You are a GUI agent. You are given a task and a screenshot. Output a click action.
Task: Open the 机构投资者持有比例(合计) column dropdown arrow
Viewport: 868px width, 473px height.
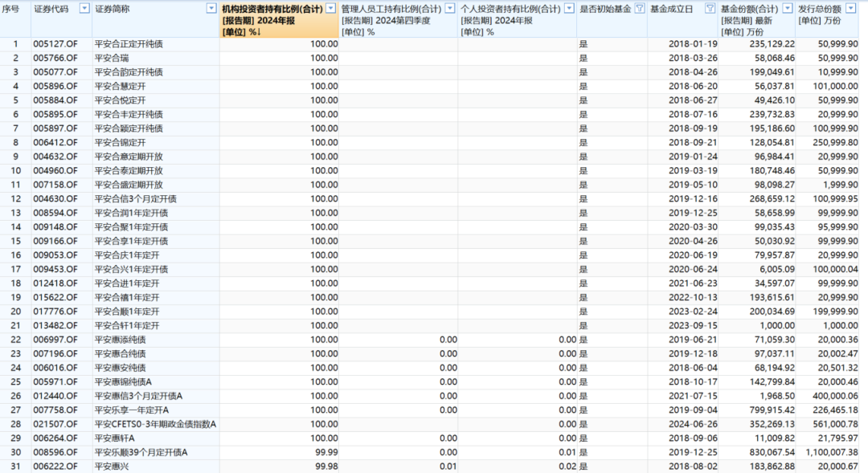331,8
